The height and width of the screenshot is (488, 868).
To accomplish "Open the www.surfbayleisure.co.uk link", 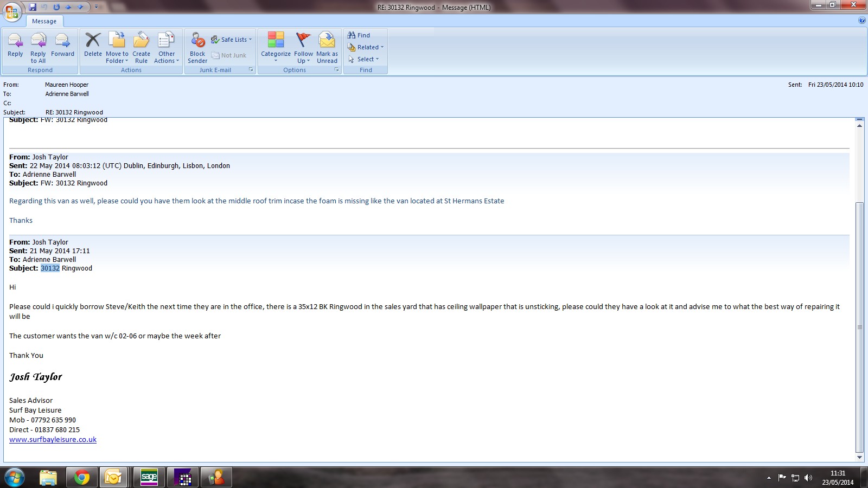I will click(53, 440).
